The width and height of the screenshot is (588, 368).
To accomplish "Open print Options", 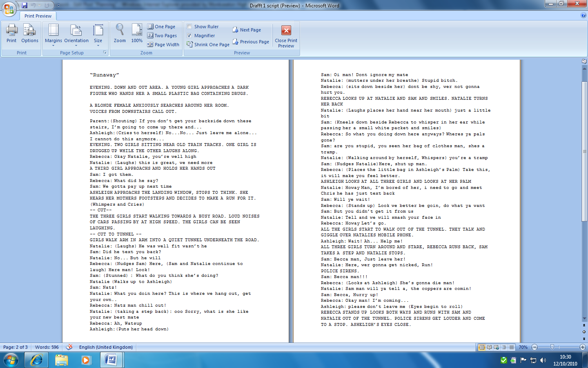I will pos(30,34).
